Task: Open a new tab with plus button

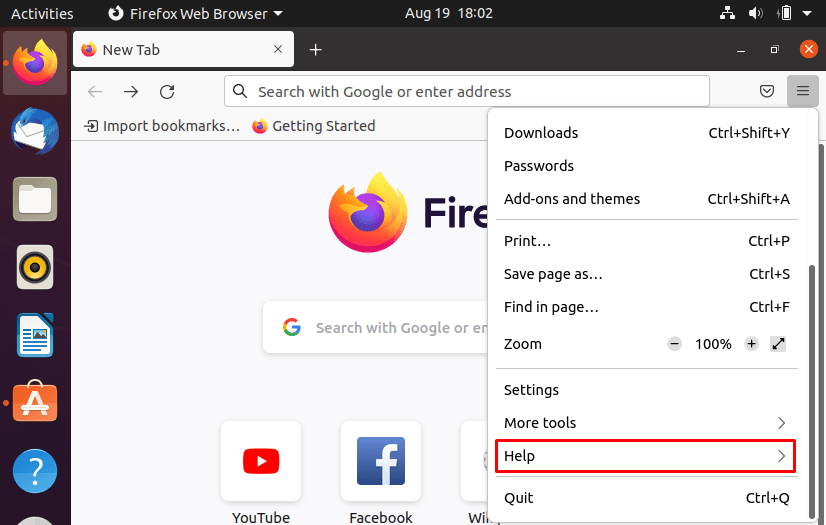Action: coord(316,49)
